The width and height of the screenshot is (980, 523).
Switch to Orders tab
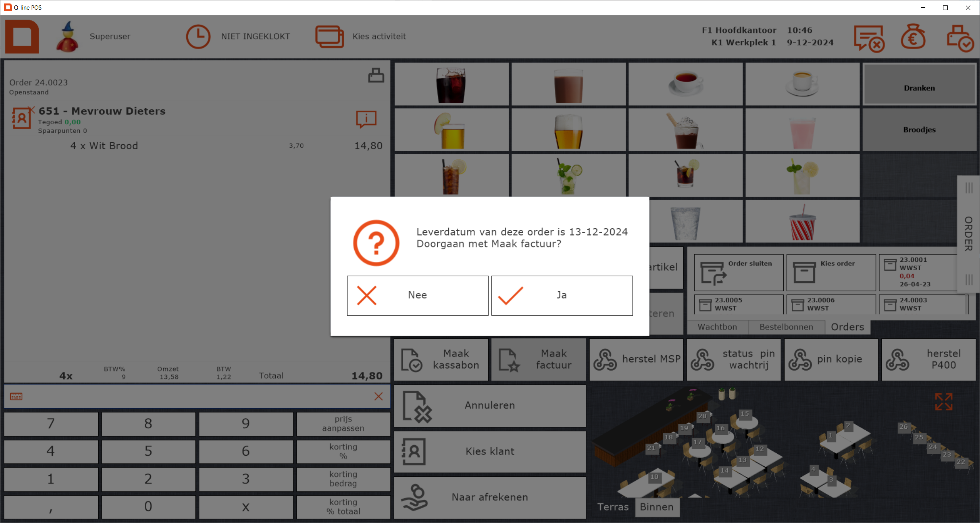coord(848,327)
